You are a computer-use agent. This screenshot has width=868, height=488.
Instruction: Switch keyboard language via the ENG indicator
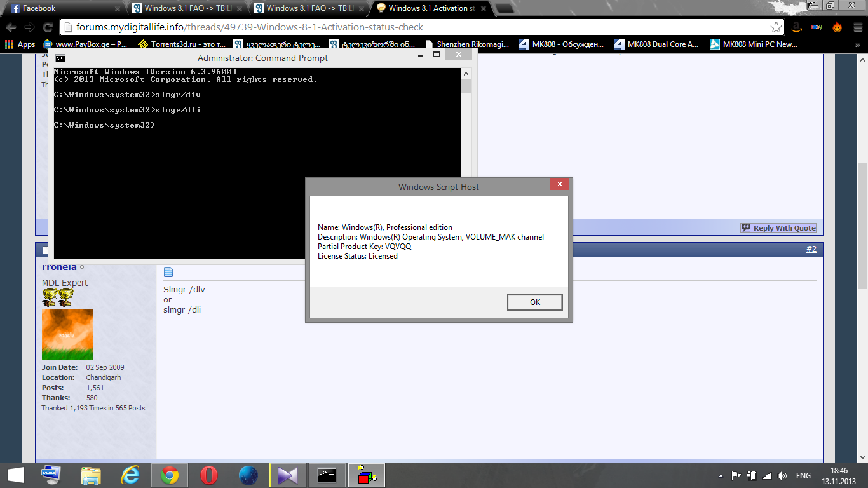pos(803,475)
